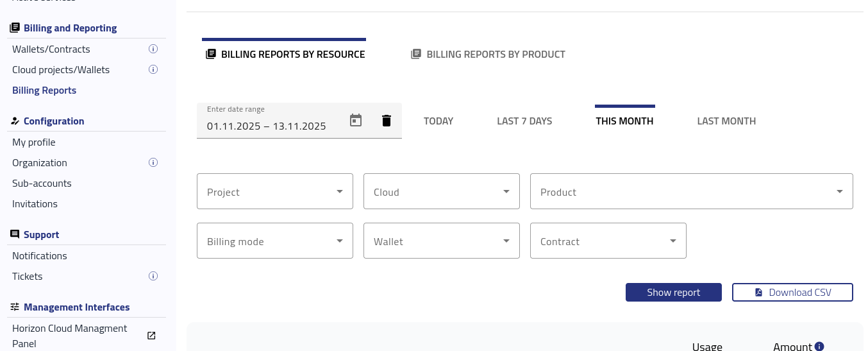
Task: Choose the Last Month range tab
Action: pos(726,121)
